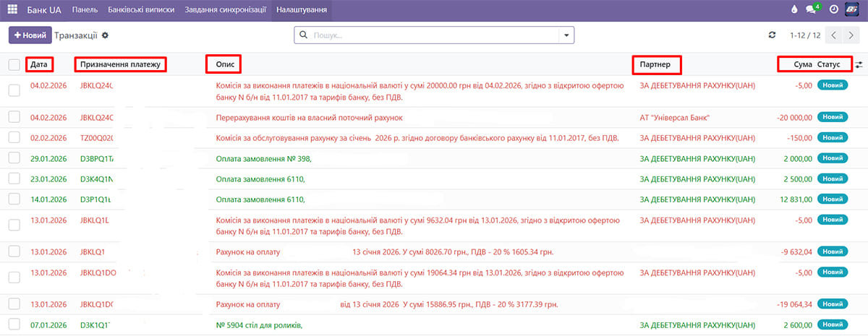Check the row for АТ "Універсал Банк"
The image size is (868, 336).
(x=14, y=117)
